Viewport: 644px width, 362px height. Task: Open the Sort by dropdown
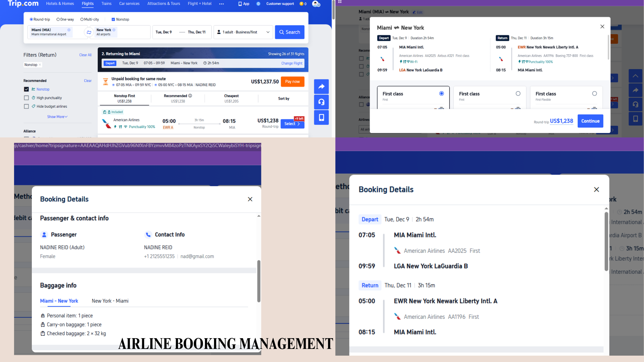click(x=283, y=99)
